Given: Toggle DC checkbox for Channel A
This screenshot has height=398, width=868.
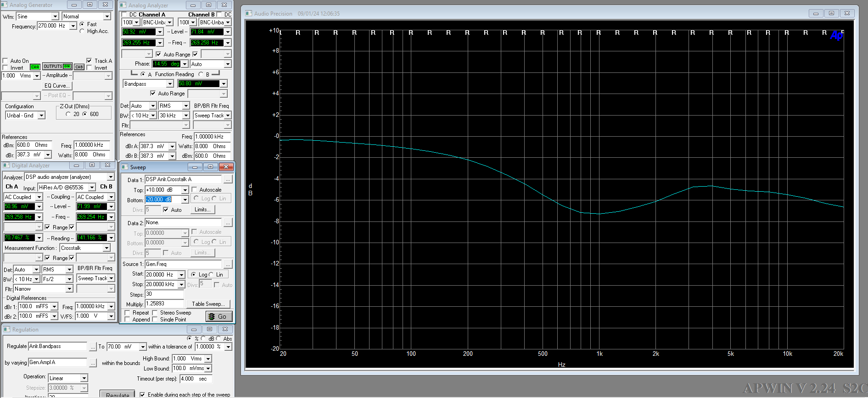Looking at the screenshot, I should (124, 15).
